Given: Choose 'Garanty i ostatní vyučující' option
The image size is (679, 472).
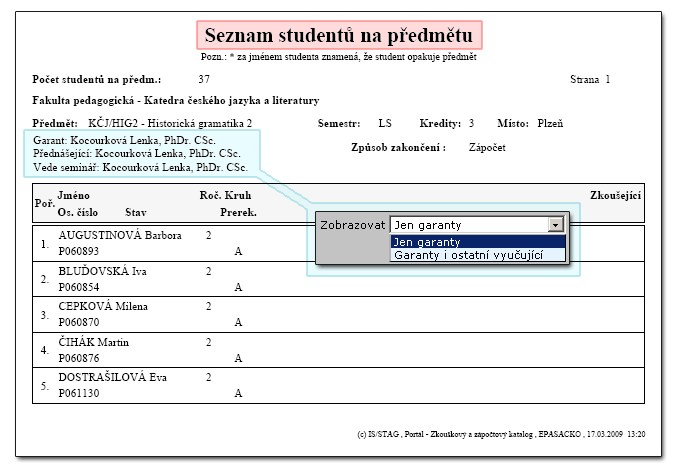Looking at the screenshot, I should [478, 255].
